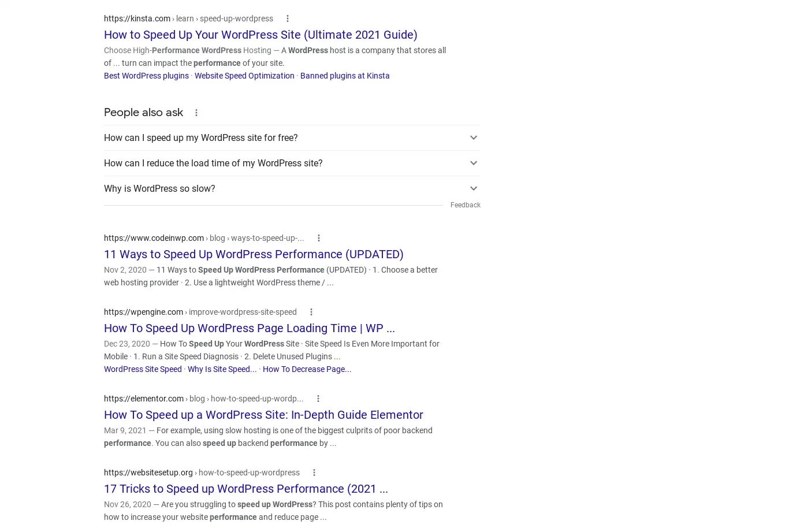
Task: Click the 'Why is WordPress so slow?' question text
Action: click(159, 188)
